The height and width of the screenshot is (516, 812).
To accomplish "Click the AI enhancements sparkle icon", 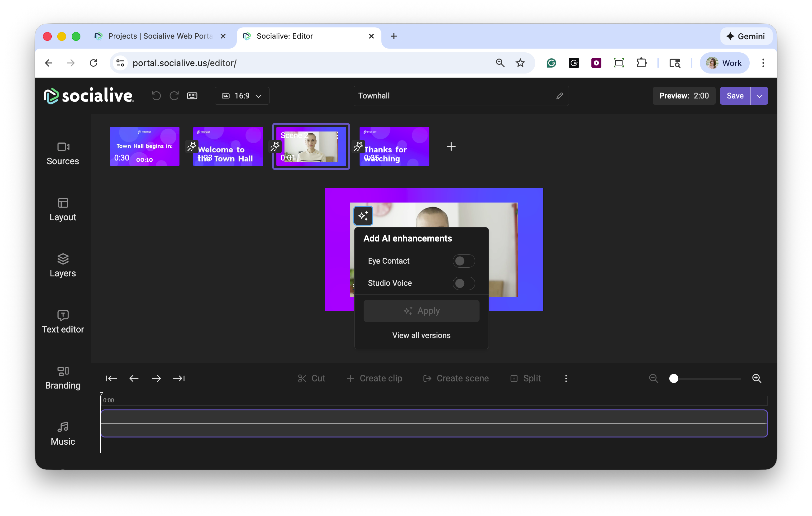I will (x=363, y=216).
